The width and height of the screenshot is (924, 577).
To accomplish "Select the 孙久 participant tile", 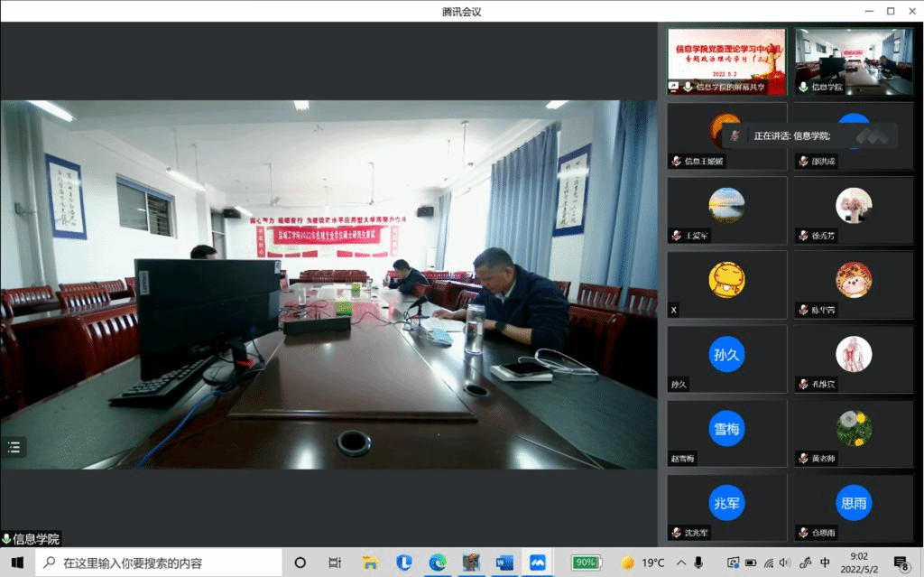I will pos(726,358).
